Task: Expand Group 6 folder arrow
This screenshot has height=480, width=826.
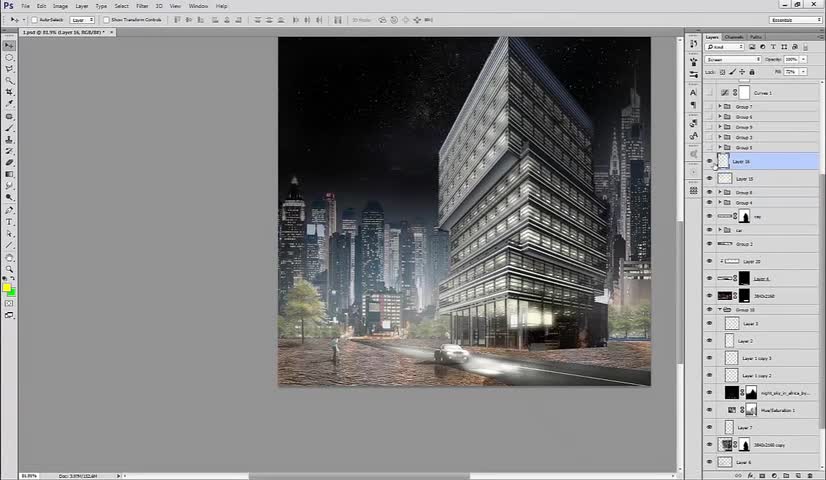Action: pyautogui.click(x=720, y=116)
